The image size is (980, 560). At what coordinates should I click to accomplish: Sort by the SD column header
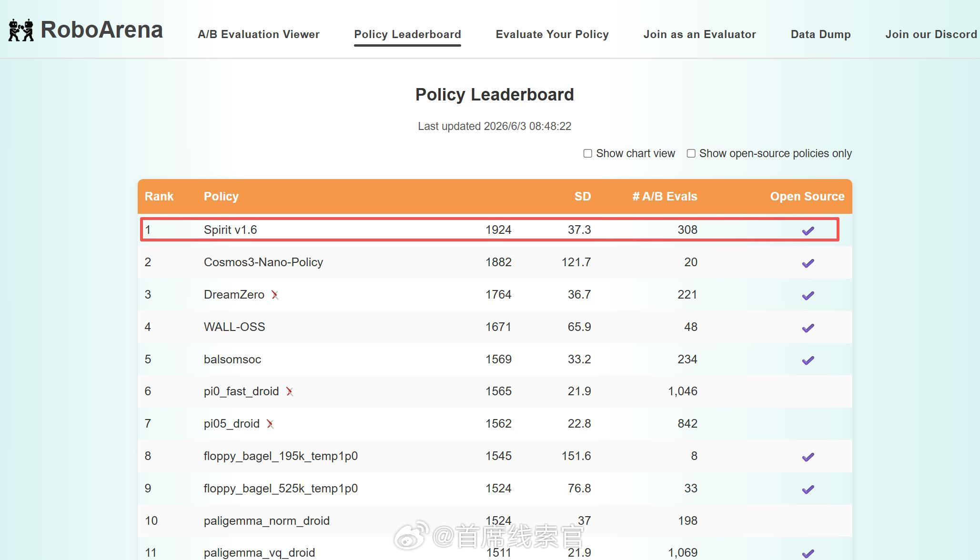[582, 196]
